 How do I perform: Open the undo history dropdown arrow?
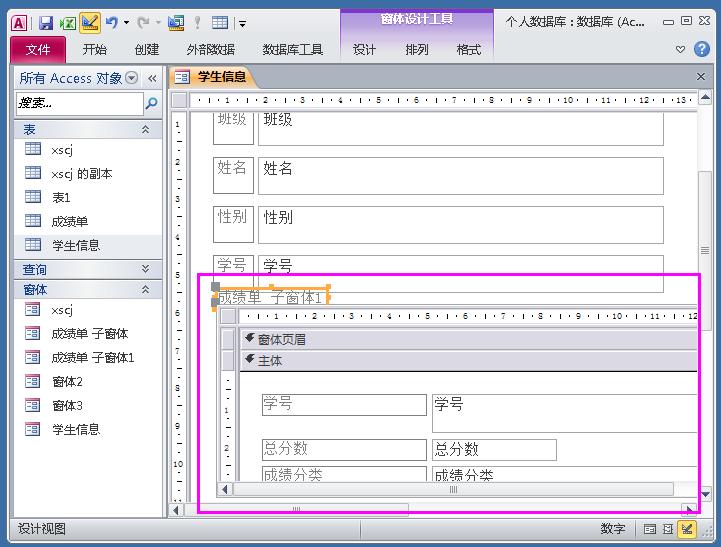click(x=126, y=22)
